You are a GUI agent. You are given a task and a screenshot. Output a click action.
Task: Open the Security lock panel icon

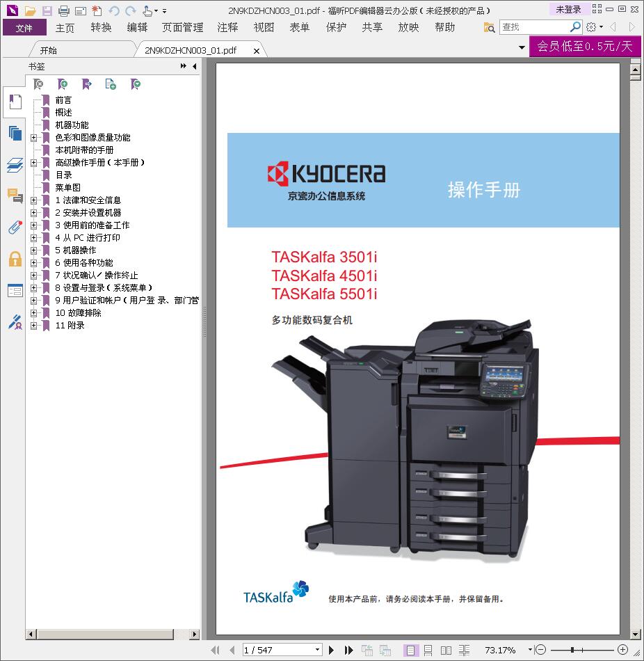15,259
